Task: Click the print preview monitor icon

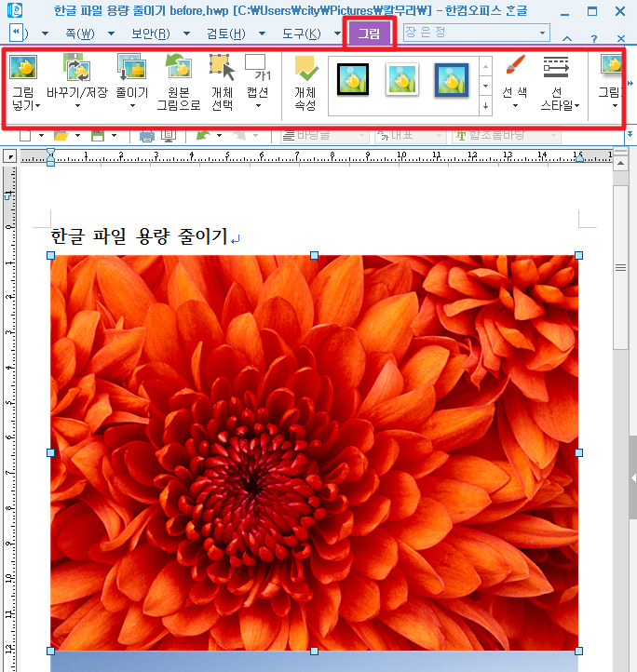Action: 169,136
